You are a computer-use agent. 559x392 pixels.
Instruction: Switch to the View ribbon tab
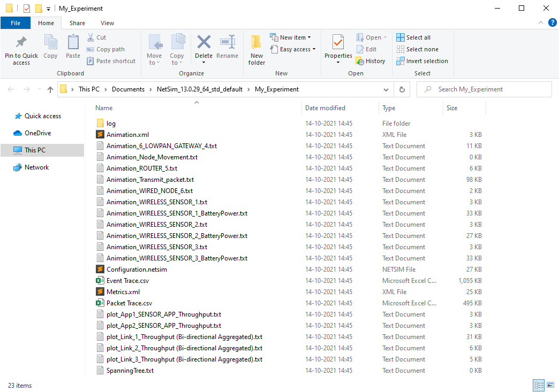pyautogui.click(x=107, y=23)
